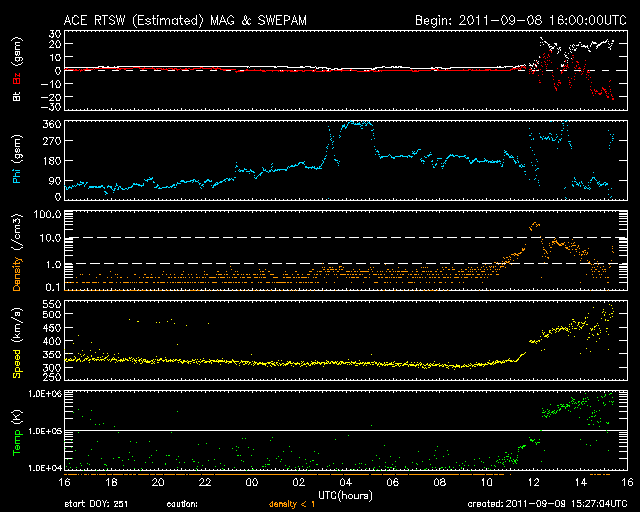Click the '06' hour tick on the time axis
This screenshot has height=512, width=640.
tap(393, 483)
